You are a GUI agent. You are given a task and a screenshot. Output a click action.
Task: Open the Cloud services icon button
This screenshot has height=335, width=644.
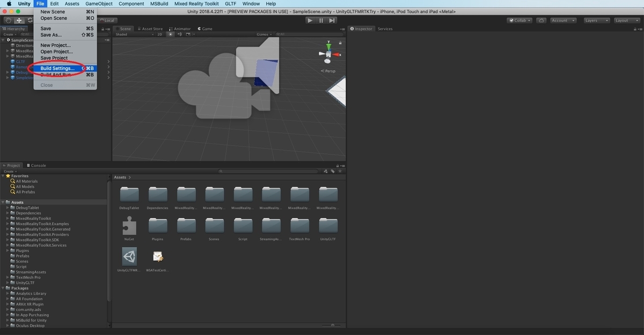pos(541,20)
